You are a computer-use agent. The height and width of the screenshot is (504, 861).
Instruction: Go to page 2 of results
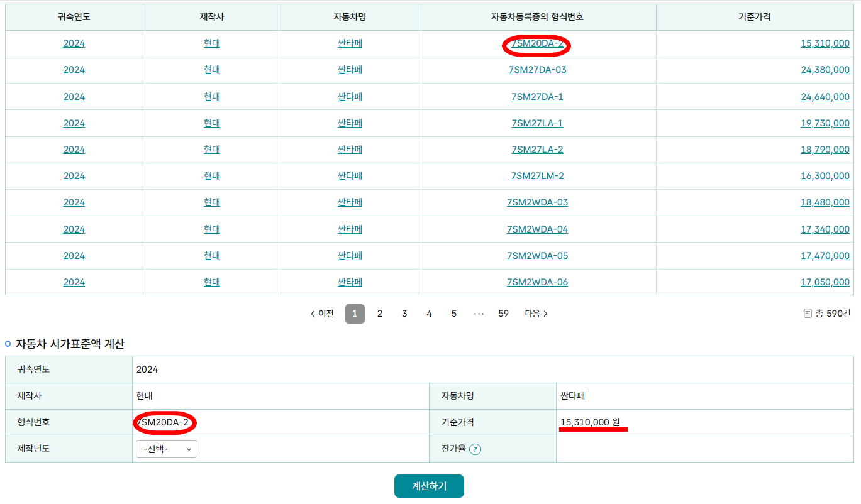point(380,314)
